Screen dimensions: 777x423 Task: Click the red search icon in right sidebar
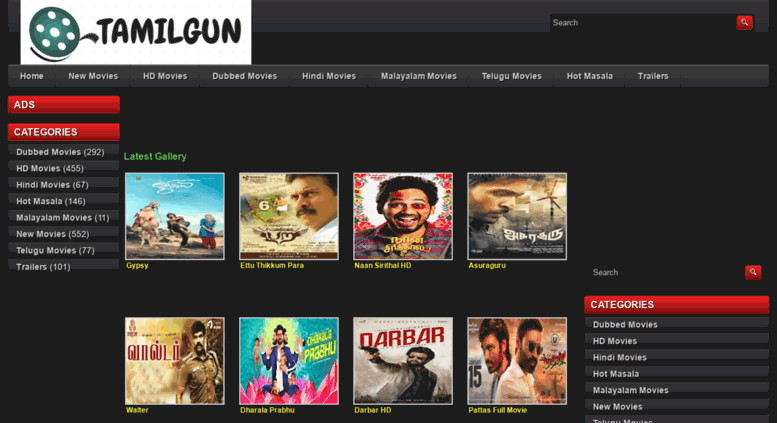point(753,272)
